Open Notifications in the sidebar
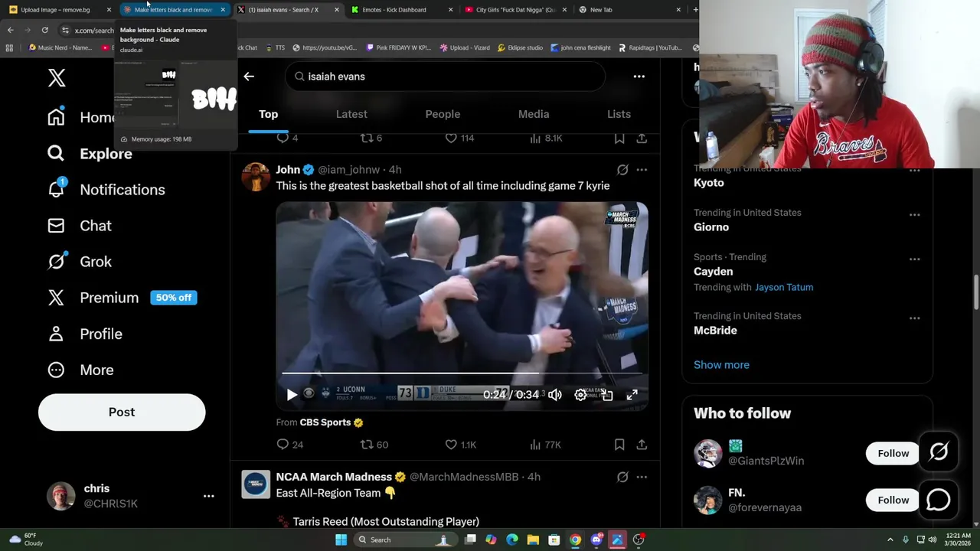Screen dimensions: 980x551 pyautogui.click(x=105, y=190)
